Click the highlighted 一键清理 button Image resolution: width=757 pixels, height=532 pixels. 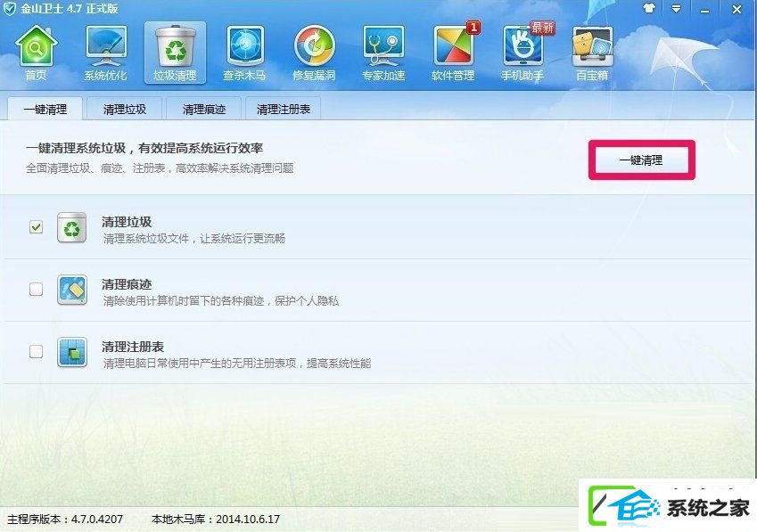click(x=642, y=160)
